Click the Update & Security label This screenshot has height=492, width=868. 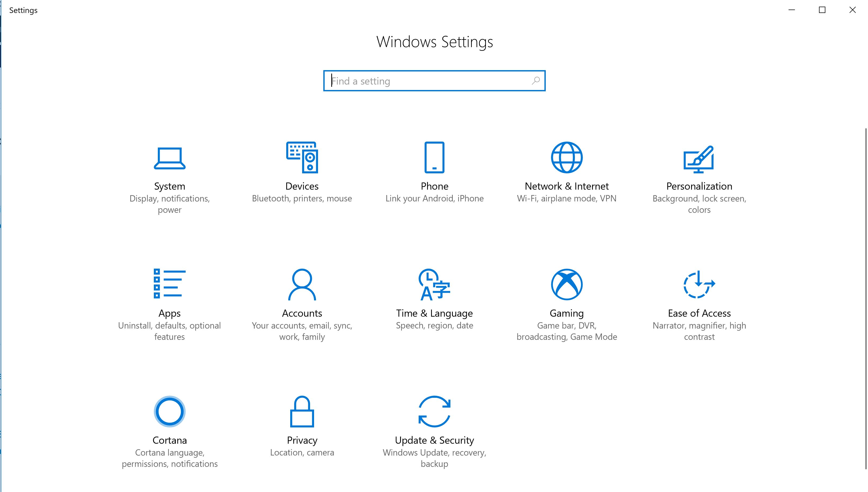(434, 440)
